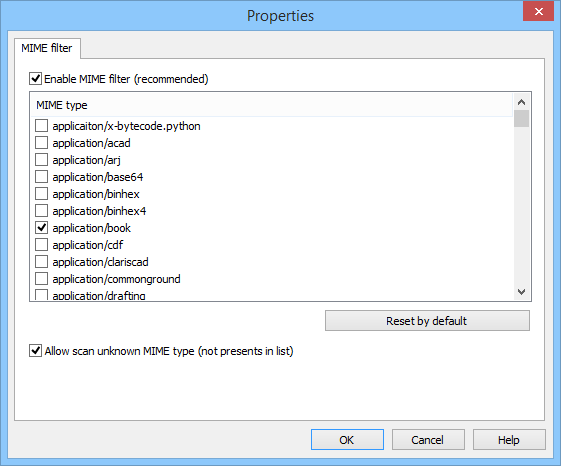Click the scroll down arrow in list
This screenshot has height=466, width=561.
point(522,292)
